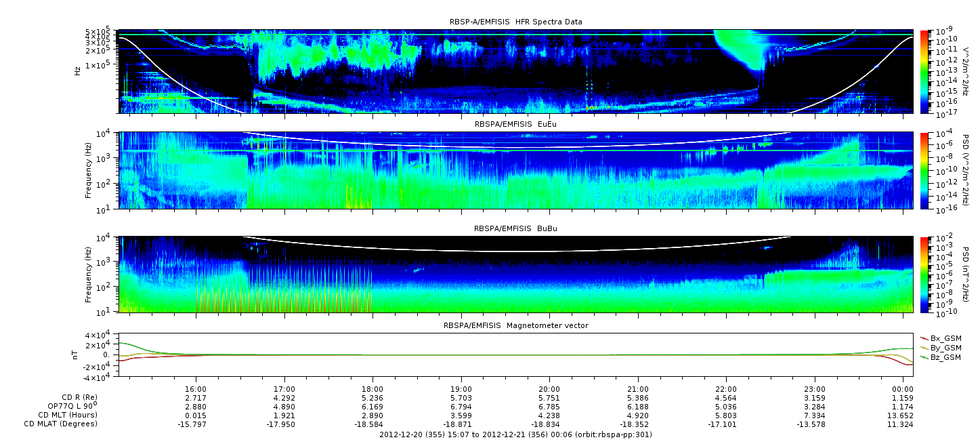Click the 00:00 time axis label
Image resolution: width=980 pixels, height=446 pixels.
point(903,391)
